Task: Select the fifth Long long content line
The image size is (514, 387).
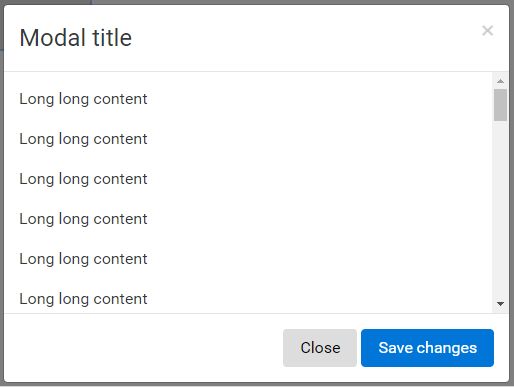Action: [83, 259]
